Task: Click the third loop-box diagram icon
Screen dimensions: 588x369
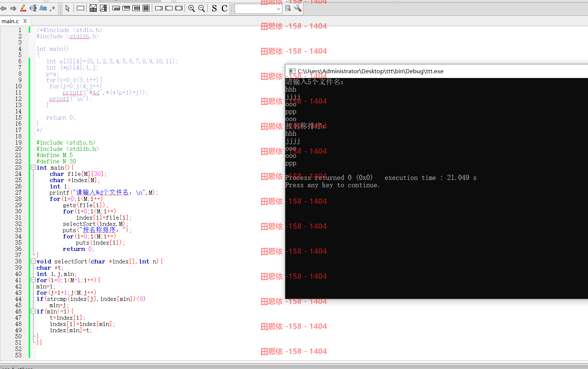Action: (136, 8)
